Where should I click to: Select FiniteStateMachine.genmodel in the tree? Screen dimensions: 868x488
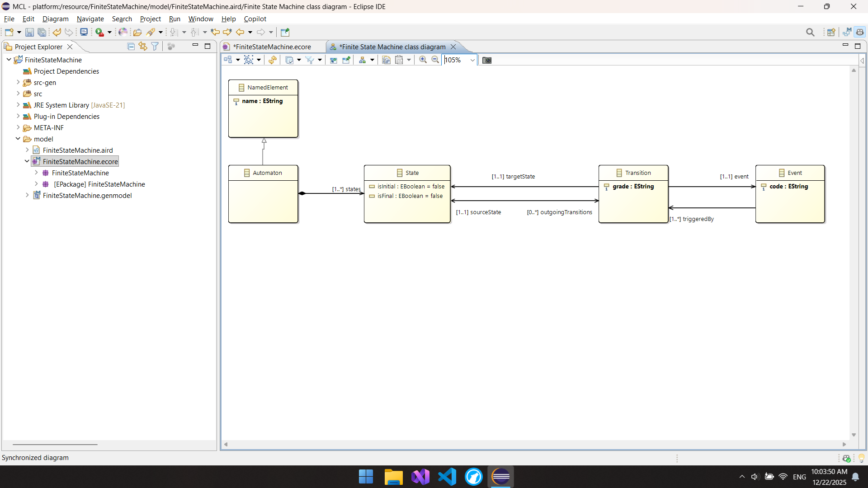(x=87, y=196)
